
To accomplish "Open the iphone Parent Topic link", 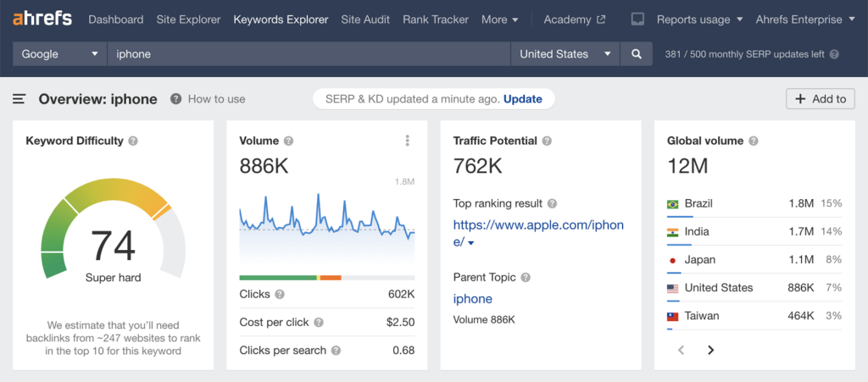I will coord(473,299).
